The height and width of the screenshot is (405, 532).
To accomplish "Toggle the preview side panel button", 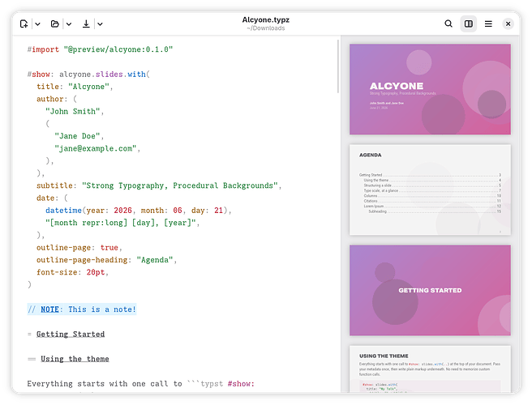I will click(469, 23).
